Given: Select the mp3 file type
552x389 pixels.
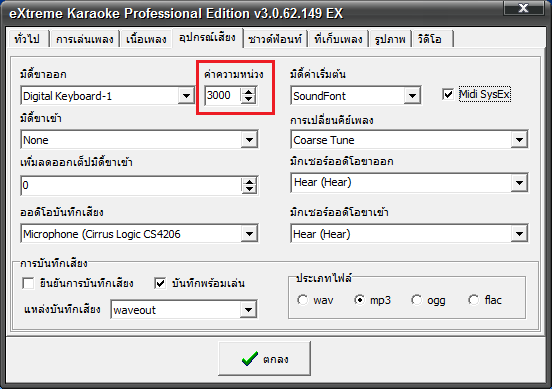Looking at the screenshot, I should pos(359,300).
